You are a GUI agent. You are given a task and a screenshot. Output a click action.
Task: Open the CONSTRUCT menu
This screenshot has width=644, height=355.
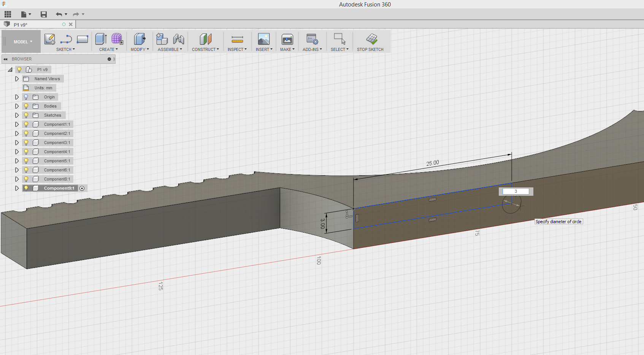(x=205, y=49)
